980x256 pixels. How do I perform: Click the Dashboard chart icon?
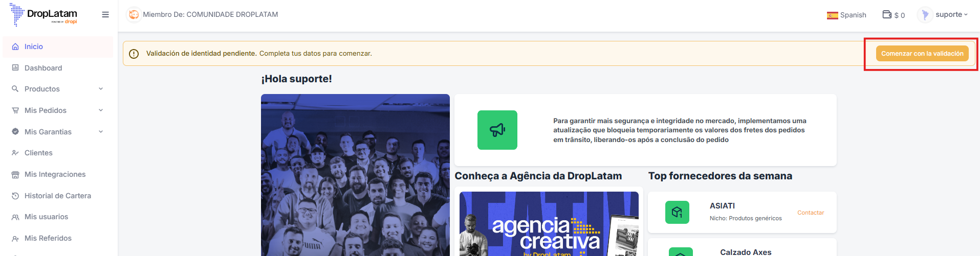(x=15, y=68)
